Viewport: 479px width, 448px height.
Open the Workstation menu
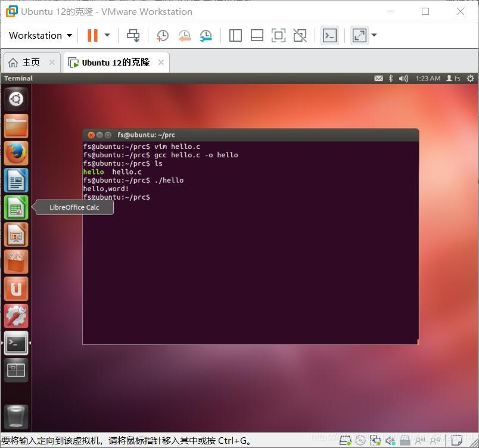[x=41, y=35]
